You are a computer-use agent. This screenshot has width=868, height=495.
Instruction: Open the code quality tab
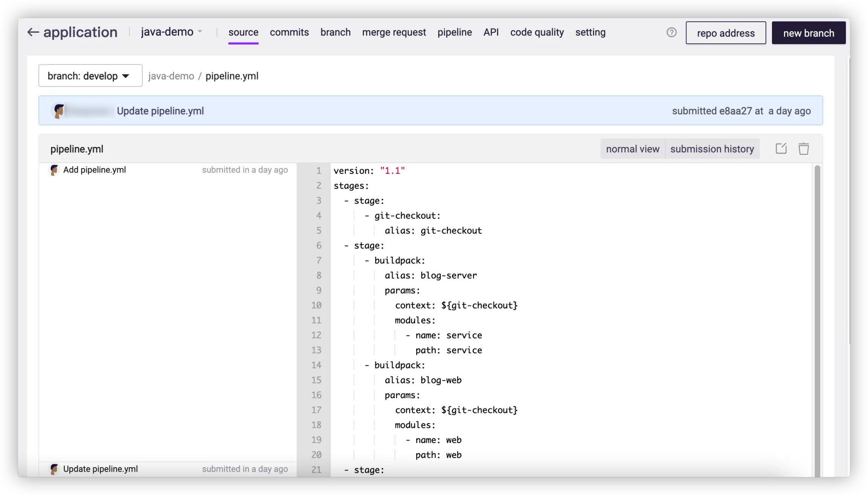[x=537, y=32]
